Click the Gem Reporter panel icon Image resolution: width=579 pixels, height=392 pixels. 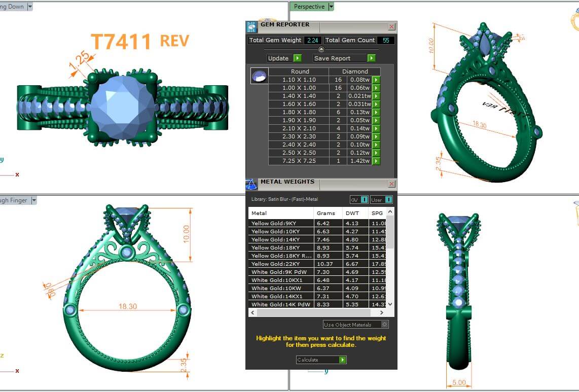(x=251, y=27)
